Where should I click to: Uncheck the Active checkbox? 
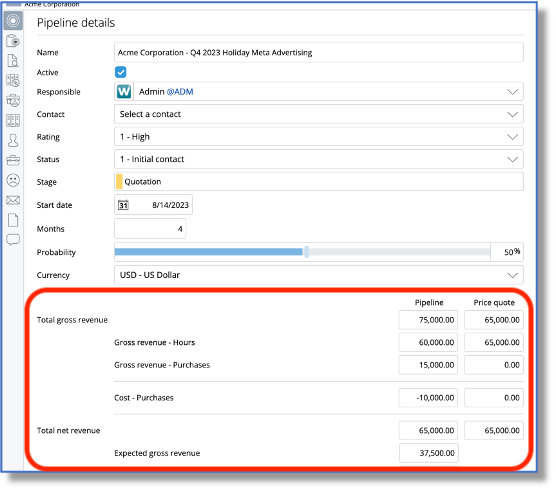point(121,72)
